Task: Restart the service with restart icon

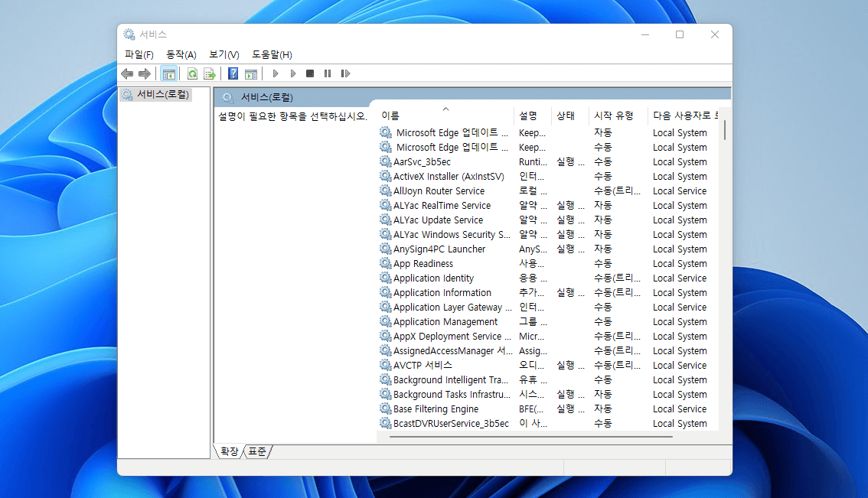Action: [x=345, y=73]
